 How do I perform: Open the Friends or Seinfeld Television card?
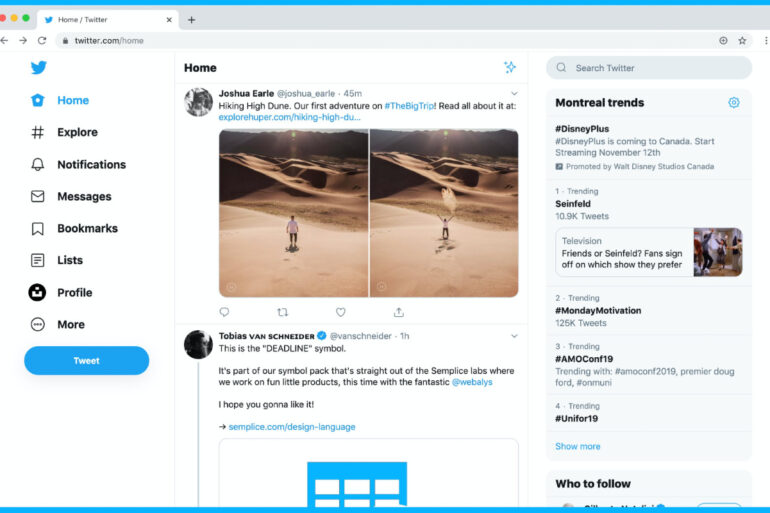[x=649, y=252]
